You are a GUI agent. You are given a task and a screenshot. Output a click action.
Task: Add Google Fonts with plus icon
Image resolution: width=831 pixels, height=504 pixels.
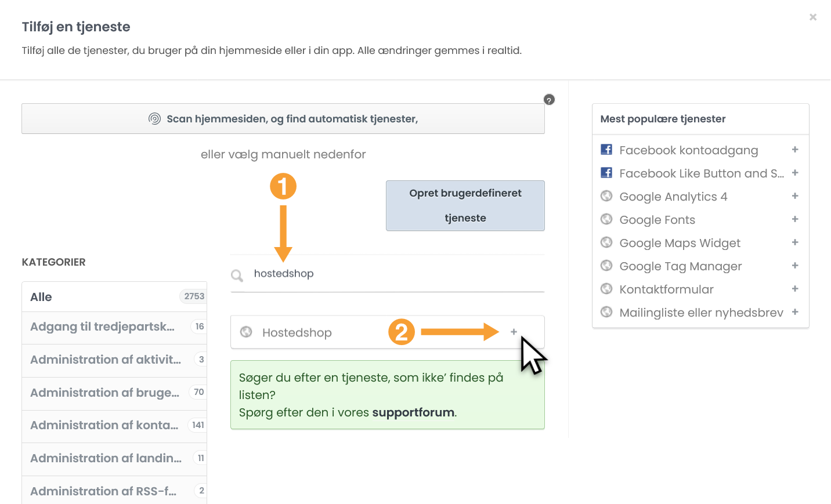click(x=795, y=219)
